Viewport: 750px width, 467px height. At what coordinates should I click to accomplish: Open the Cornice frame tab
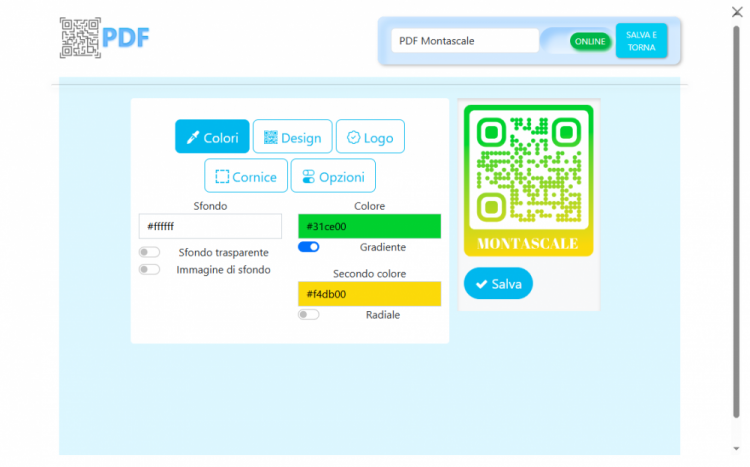coord(246,176)
